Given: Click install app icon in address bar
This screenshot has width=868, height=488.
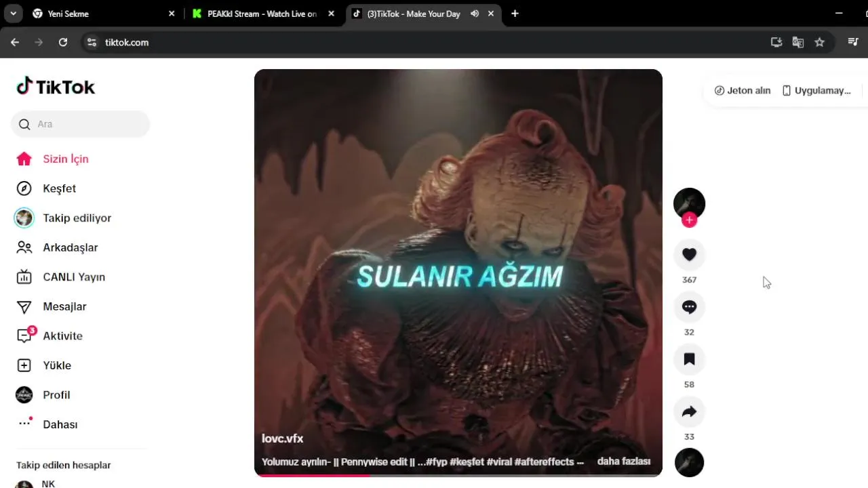Looking at the screenshot, I should click(x=776, y=42).
